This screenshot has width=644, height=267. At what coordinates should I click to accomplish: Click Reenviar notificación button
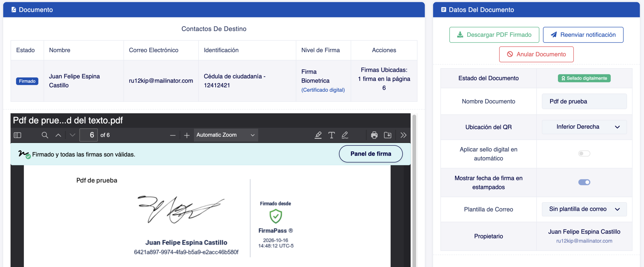pos(583,35)
